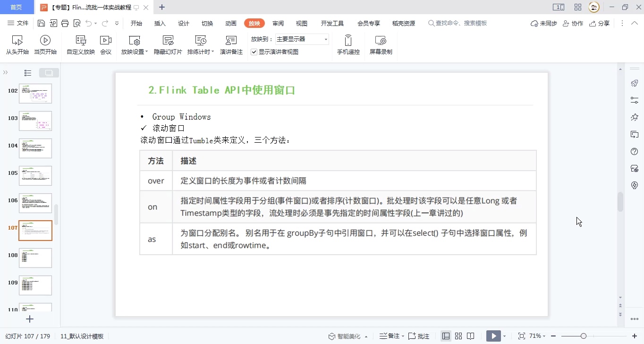Image resolution: width=644 pixels, height=344 pixels.
Task: Click the print icon in quick access toolbar
Action: 64,23
